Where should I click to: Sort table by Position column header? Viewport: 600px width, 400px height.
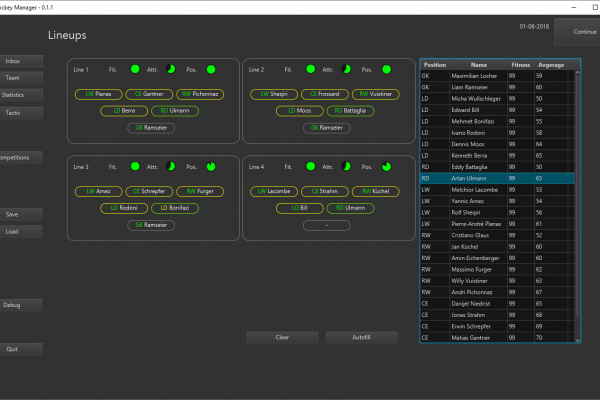(435, 65)
